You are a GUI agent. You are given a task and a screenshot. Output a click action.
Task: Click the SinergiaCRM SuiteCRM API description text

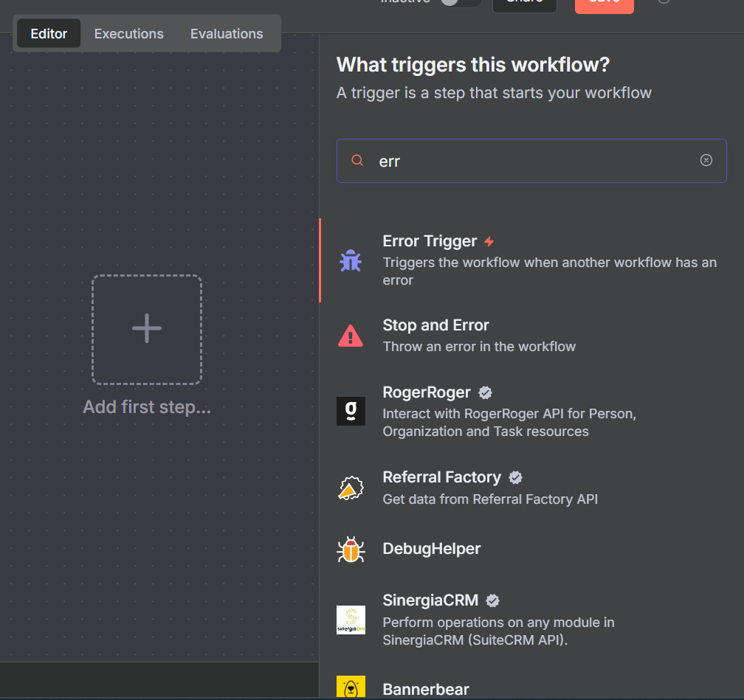pyautogui.click(x=498, y=631)
